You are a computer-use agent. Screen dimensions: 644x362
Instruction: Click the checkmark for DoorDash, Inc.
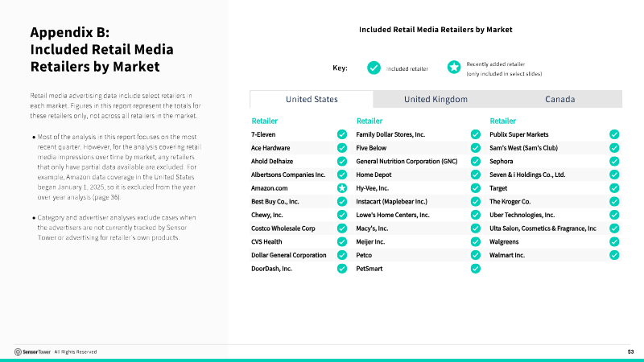point(341,269)
